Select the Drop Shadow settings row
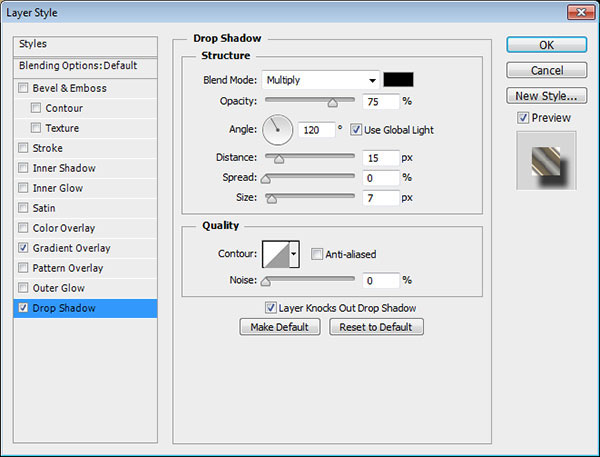600x457 pixels. point(85,308)
